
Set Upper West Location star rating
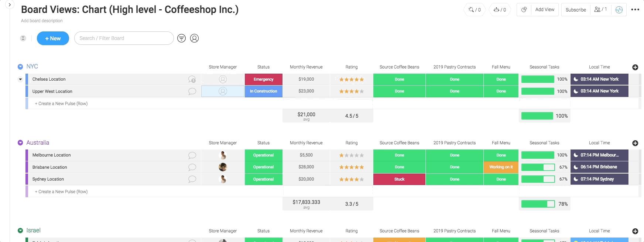pyautogui.click(x=352, y=91)
